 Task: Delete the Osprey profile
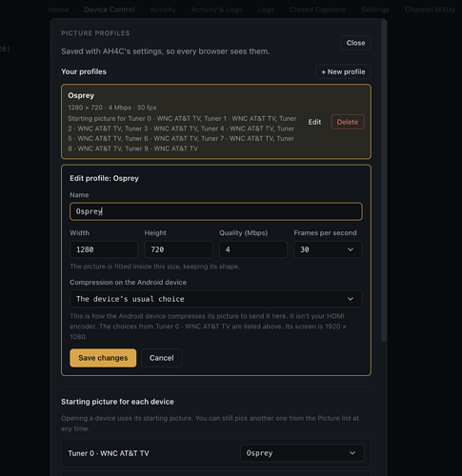348,122
